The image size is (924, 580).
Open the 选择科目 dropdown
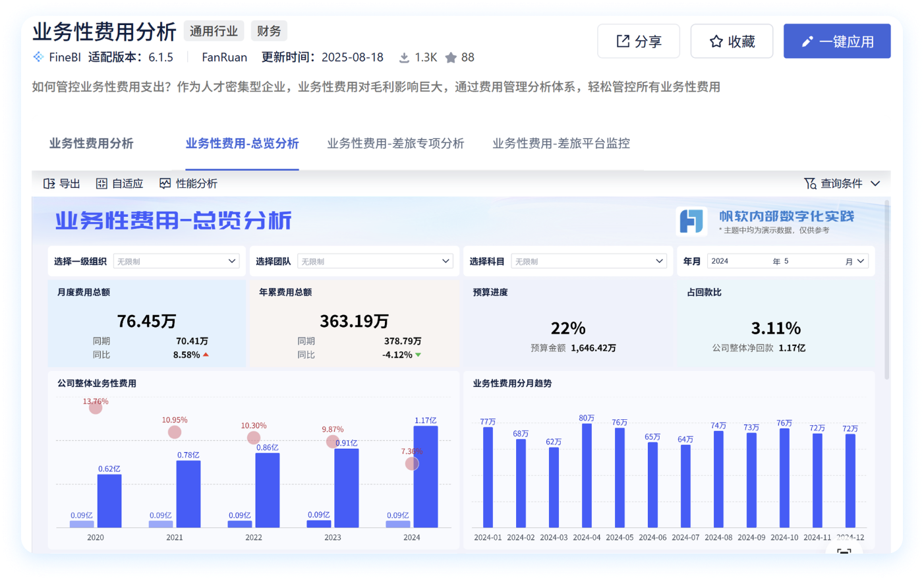589,262
